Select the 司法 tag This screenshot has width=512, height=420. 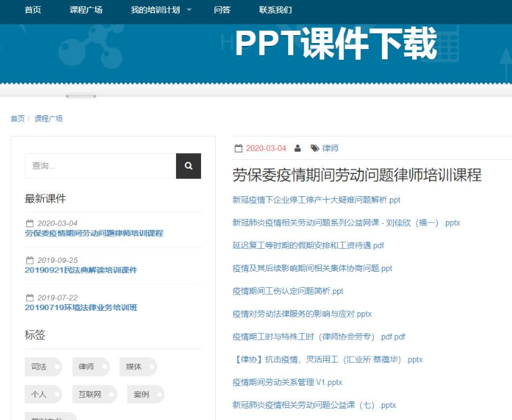(x=39, y=367)
